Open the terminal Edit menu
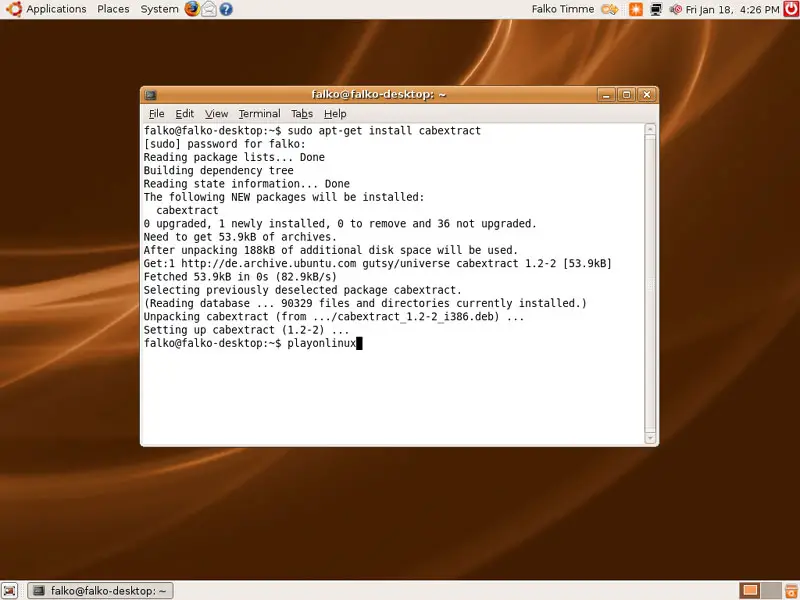Screen dimensions: 800x600 (184, 114)
